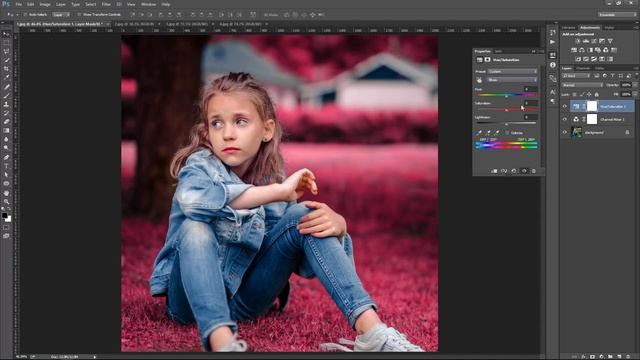Click the Saturation slider track
Image resolution: width=640 pixels, height=360 pixels.
[506, 109]
